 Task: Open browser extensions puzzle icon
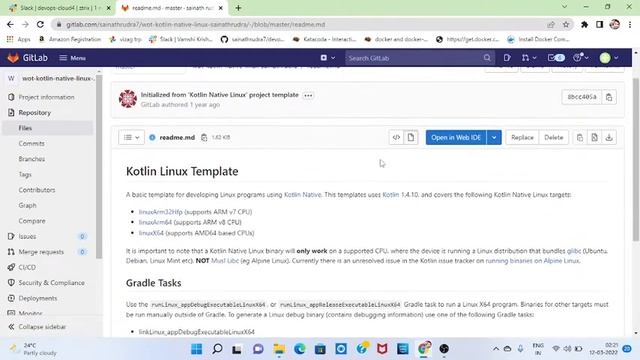pos(584,24)
